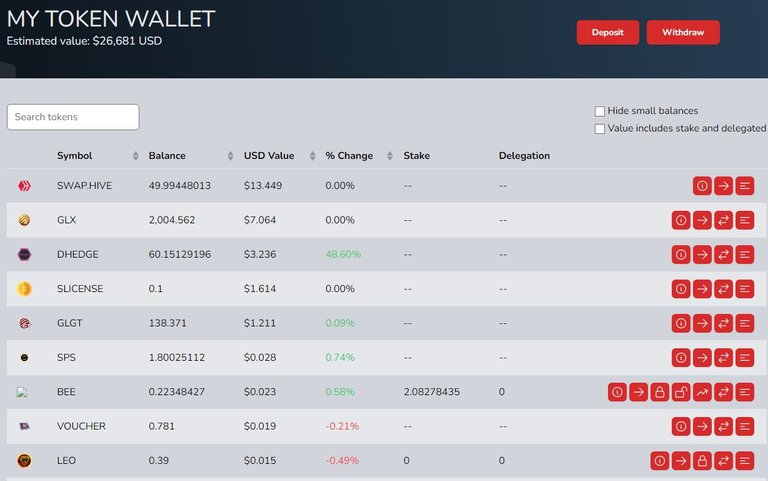The image size is (768, 481).
Task: Open BEE history list icon
Action: click(x=744, y=392)
